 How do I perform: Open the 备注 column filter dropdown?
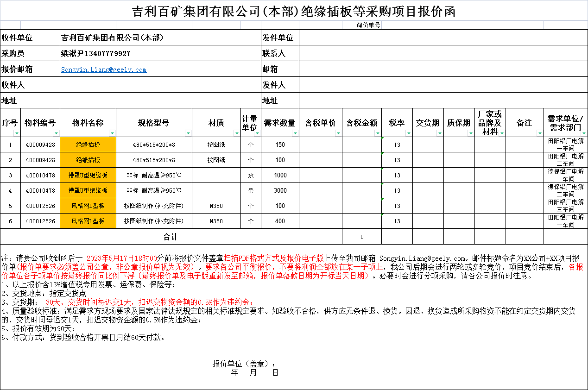pyautogui.click(x=540, y=133)
